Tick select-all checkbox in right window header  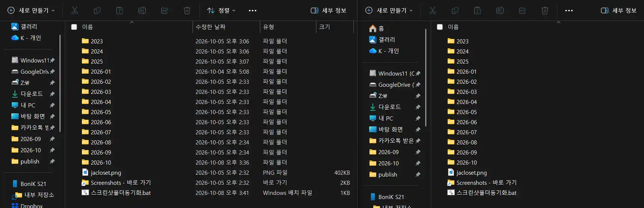pyautogui.click(x=440, y=27)
